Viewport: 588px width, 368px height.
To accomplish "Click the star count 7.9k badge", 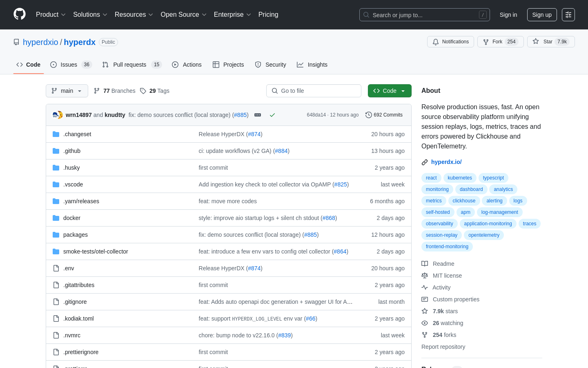I will point(562,42).
